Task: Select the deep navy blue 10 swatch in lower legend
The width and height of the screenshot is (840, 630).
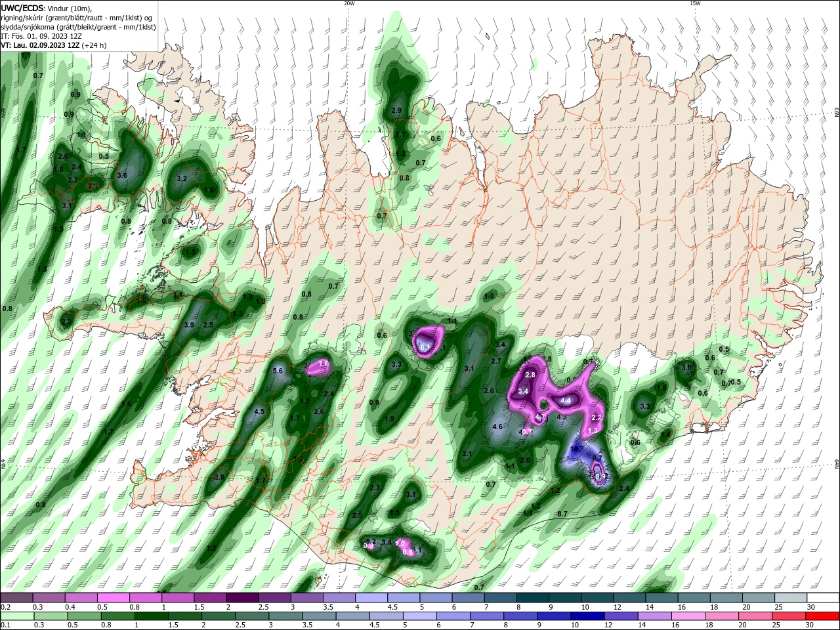Action: point(588,616)
